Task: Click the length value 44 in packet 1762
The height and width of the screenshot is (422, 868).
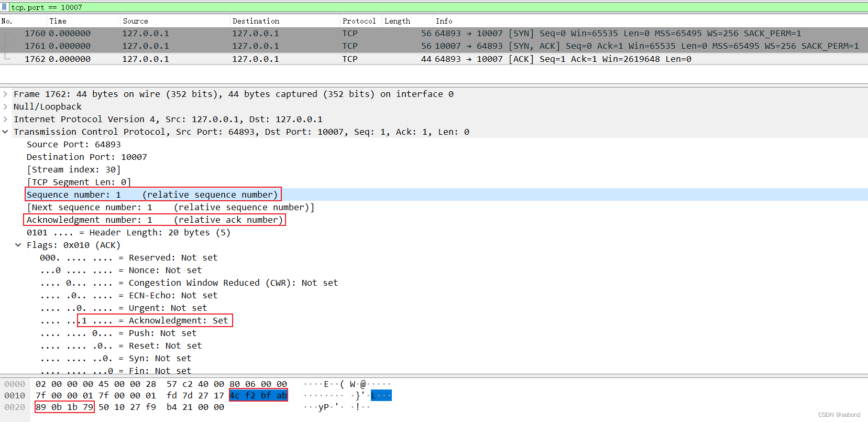Action: (426, 59)
